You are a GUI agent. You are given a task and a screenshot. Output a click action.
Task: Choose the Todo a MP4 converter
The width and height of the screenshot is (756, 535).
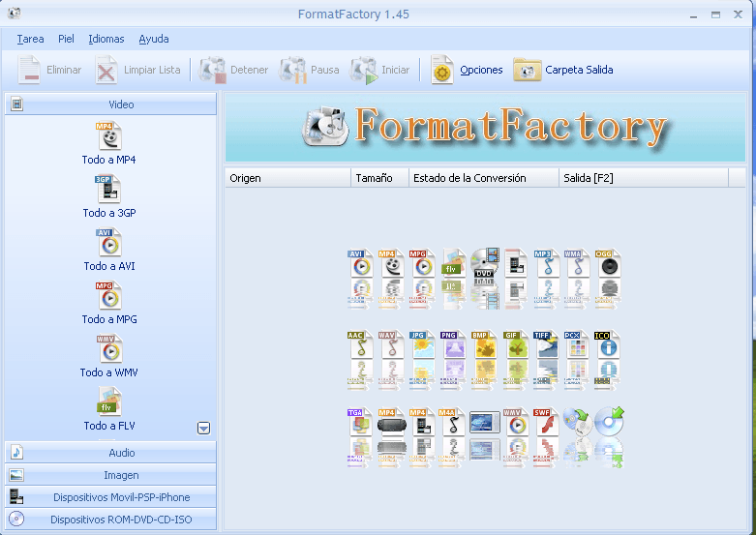click(x=109, y=143)
